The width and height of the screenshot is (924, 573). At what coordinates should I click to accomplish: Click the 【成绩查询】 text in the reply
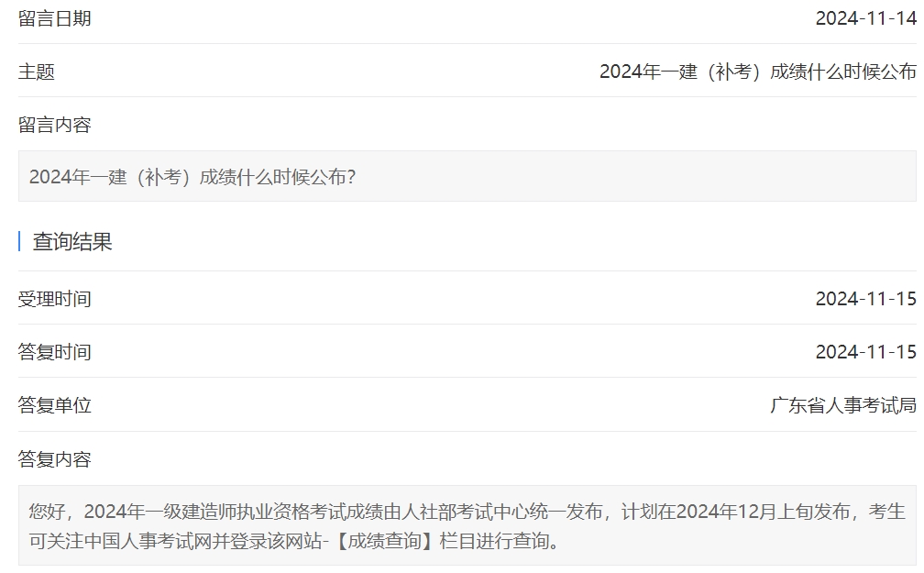pyautogui.click(x=384, y=541)
